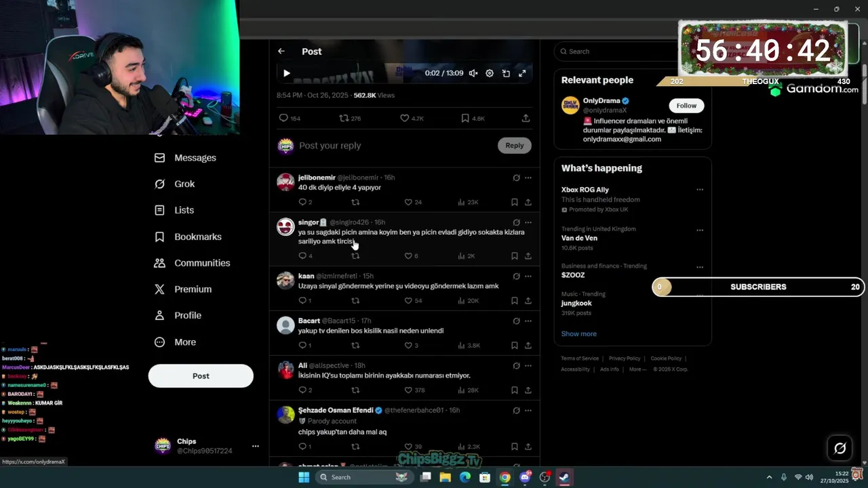Open Steam from the taskbar
This screenshot has height=488, width=868.
coord(564,477)
